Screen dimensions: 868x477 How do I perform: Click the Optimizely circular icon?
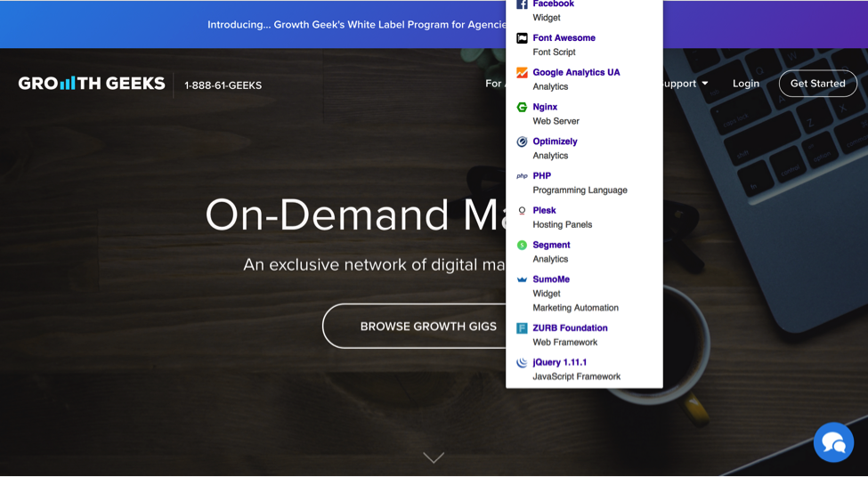click(522, 141)
